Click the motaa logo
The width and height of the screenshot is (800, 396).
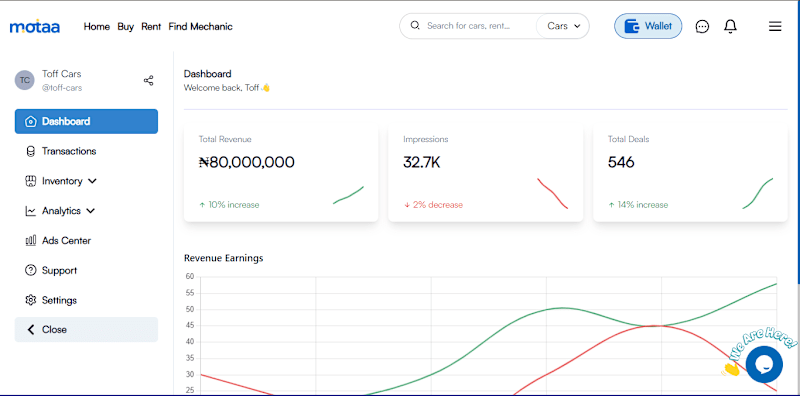[35, 27]
